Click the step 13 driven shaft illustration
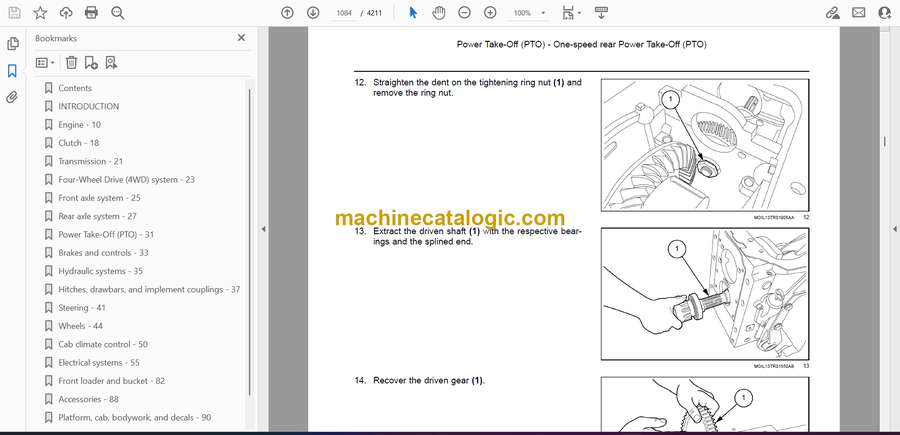The width and height of the screenshot is (900, 435). click(705, 294)
